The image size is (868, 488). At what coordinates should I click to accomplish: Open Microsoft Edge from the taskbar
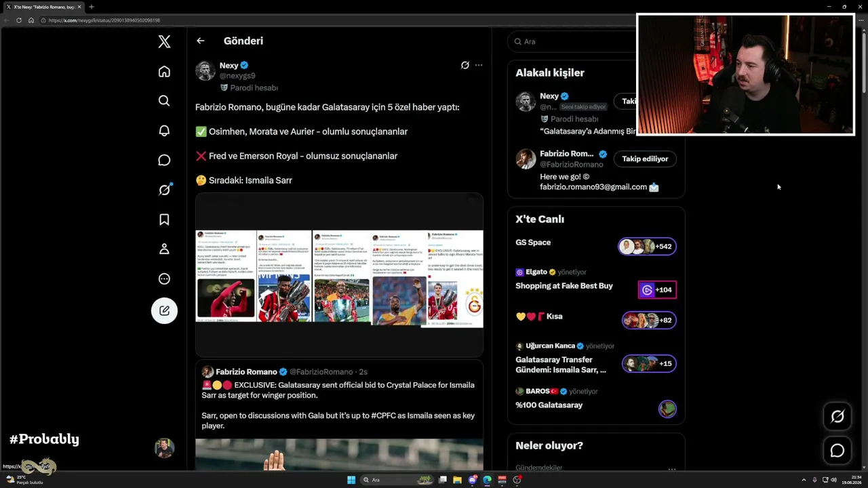[487, 480]
